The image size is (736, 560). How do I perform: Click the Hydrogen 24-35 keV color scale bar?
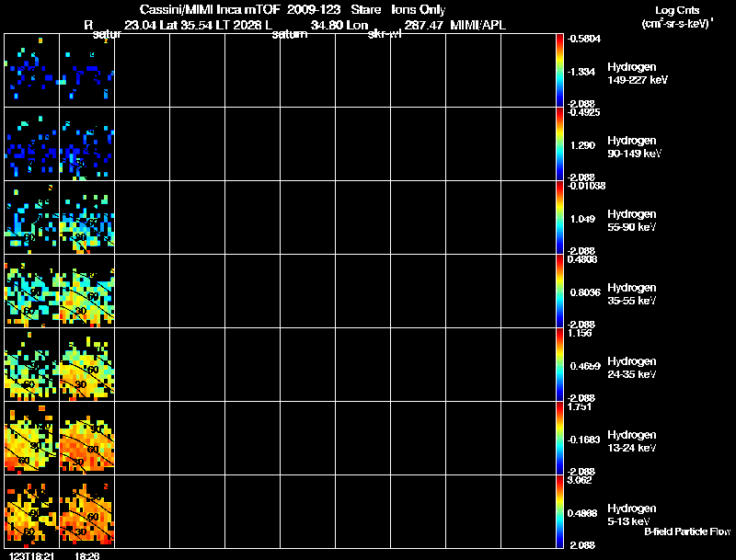point(559,365)
